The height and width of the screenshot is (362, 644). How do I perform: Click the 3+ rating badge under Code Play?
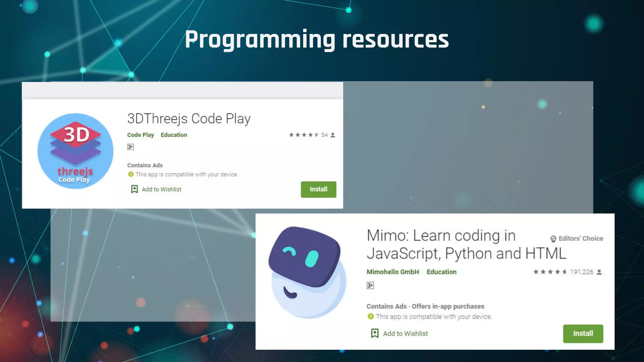pos(130,147)
